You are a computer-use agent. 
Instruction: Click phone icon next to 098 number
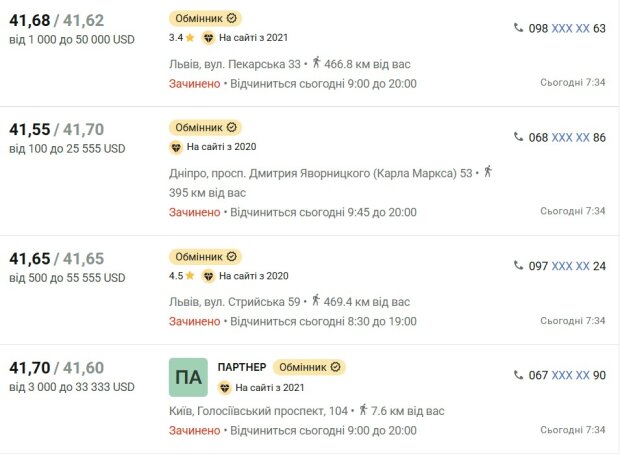[518, 27]
